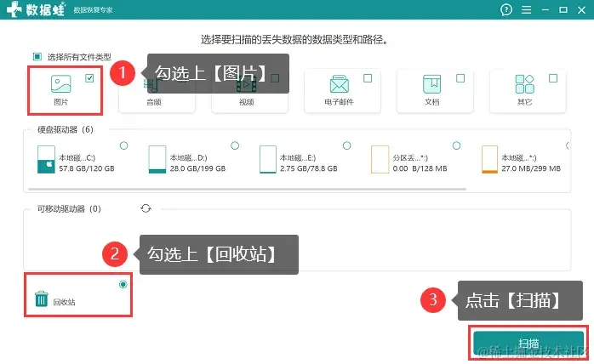Viewport: 594px width, 364px height.
Task: Check the 视频 checkbox
Action: [275, 78]
